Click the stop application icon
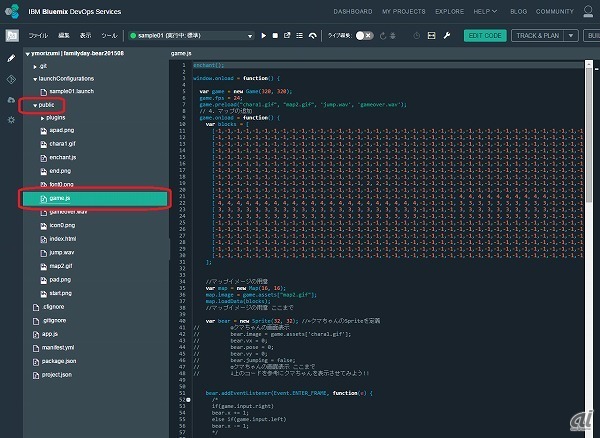 277,35
